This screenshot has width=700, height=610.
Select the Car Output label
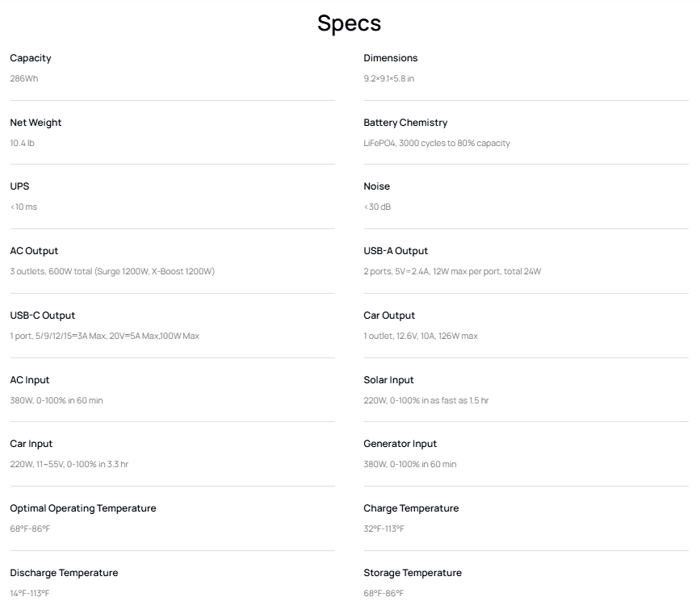pyautogui.click(x=389, y=315)
